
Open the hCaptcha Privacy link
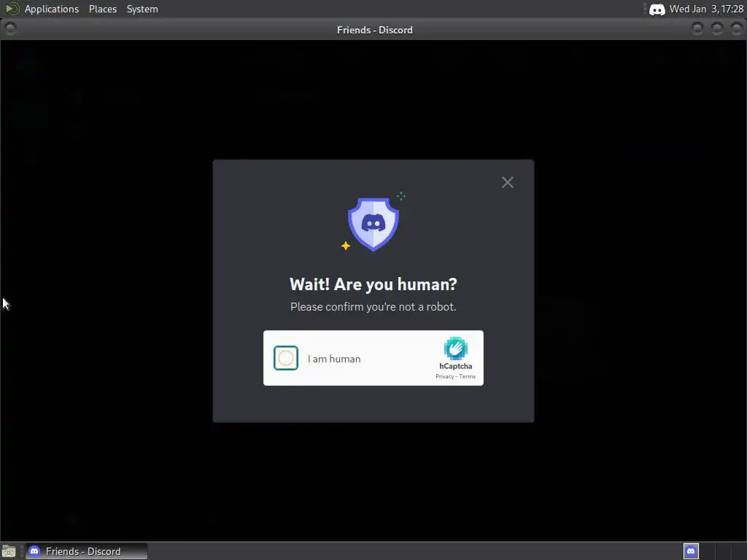tap(444, 377)
